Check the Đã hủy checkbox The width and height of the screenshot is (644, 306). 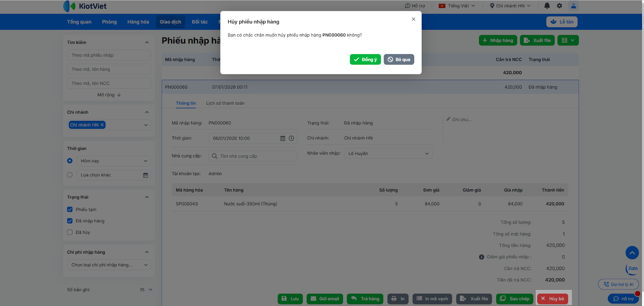pyautogui.click(x=70, y=232)
